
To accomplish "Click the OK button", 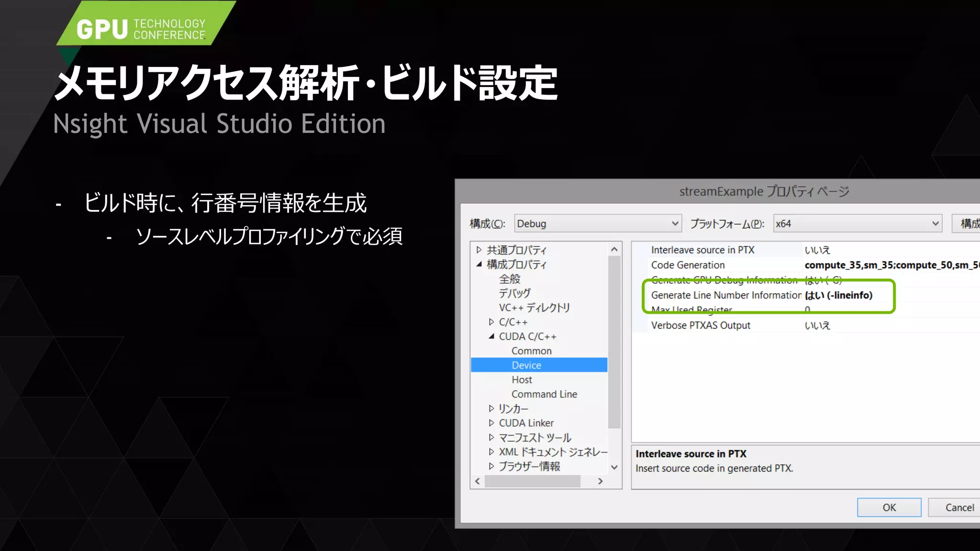I will click(x=889, y=507).
